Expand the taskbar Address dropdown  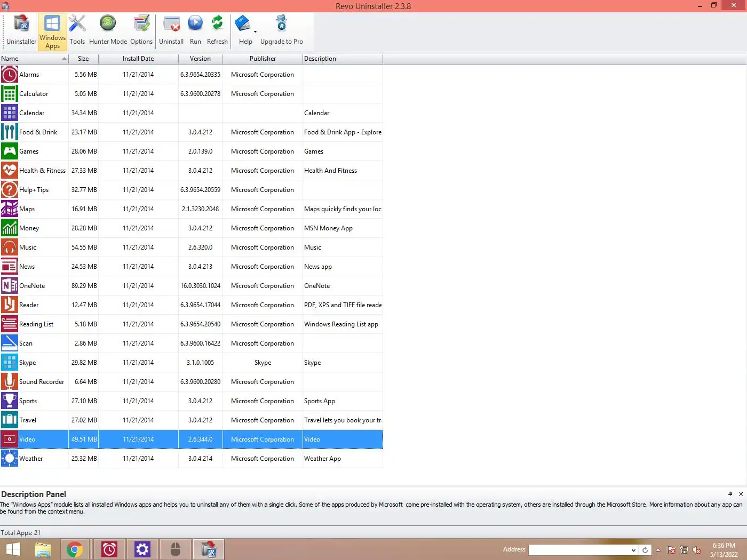point(633,550)
